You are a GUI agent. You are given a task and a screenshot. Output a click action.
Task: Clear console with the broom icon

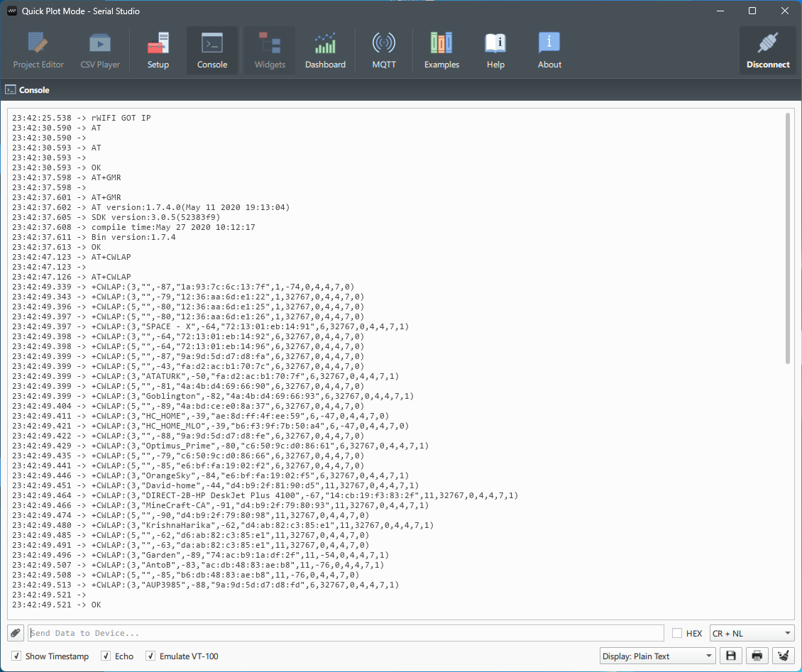[x=783, y=656]
